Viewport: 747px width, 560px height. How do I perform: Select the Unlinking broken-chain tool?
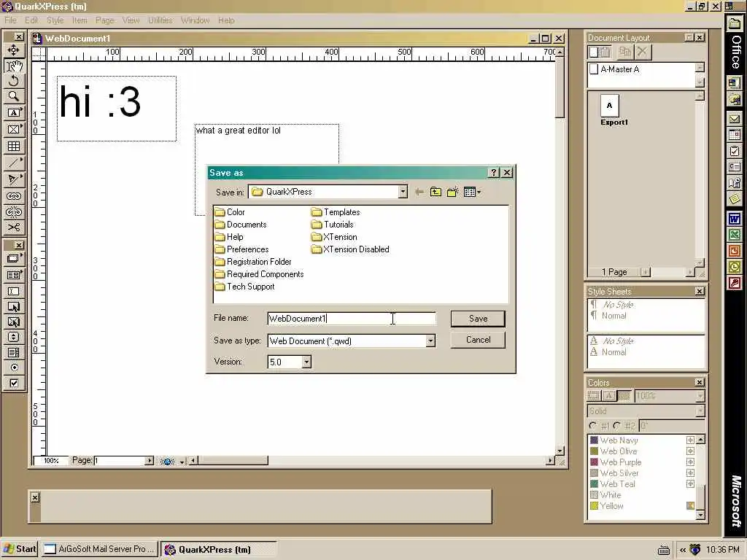point(13,211)
